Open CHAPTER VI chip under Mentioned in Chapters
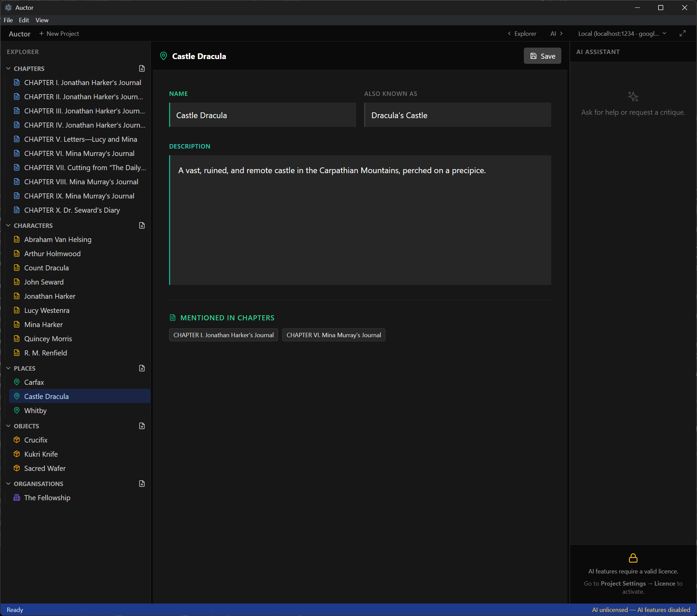 pos(333,335)
